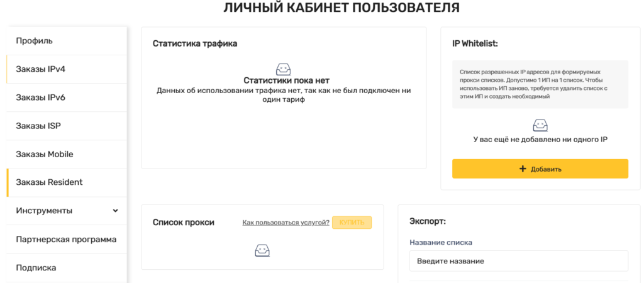Open Заказы Mobile section
This screenshot has height=283, width=644.
(67, 154)
